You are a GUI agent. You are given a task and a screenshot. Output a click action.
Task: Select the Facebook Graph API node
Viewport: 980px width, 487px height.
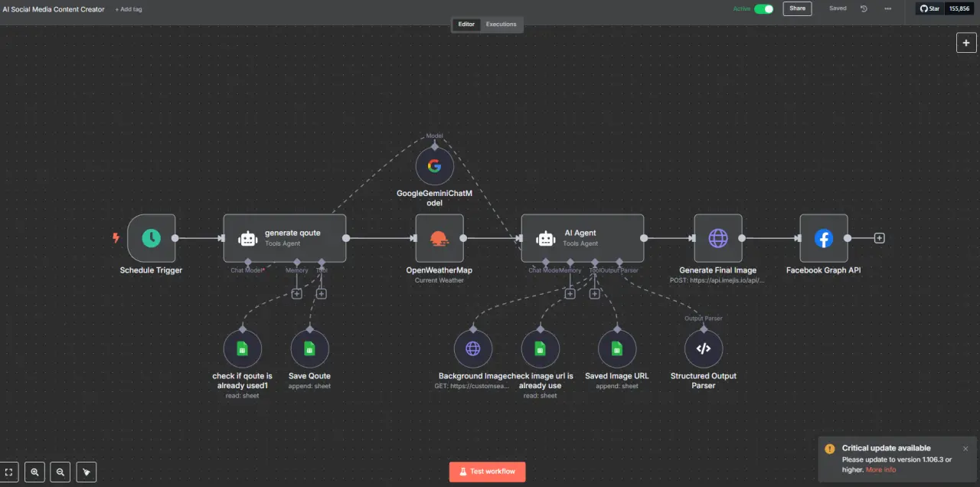pyautogui.click(x=824, y=238)
